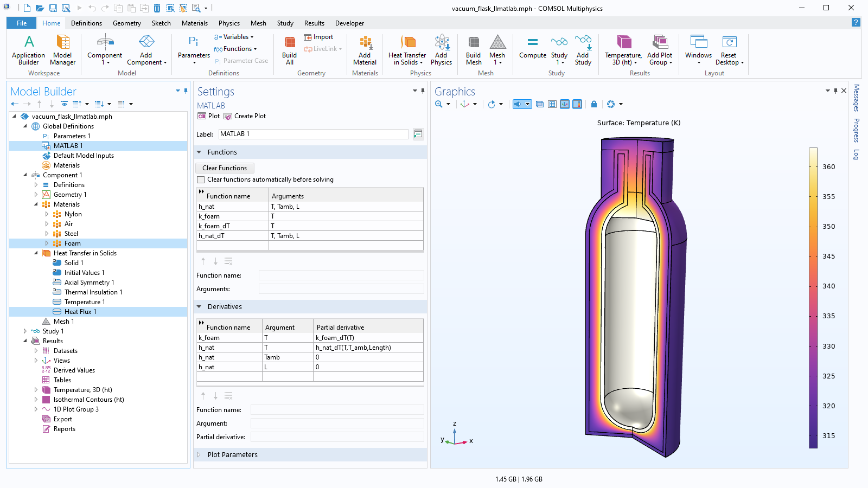
Task: Select the k_foam_dT function table row
Action: coord(310,226)
